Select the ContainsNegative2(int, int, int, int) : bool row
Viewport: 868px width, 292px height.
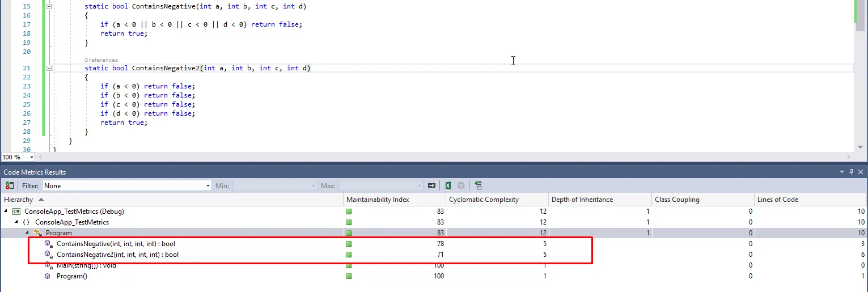pos(434,255)
